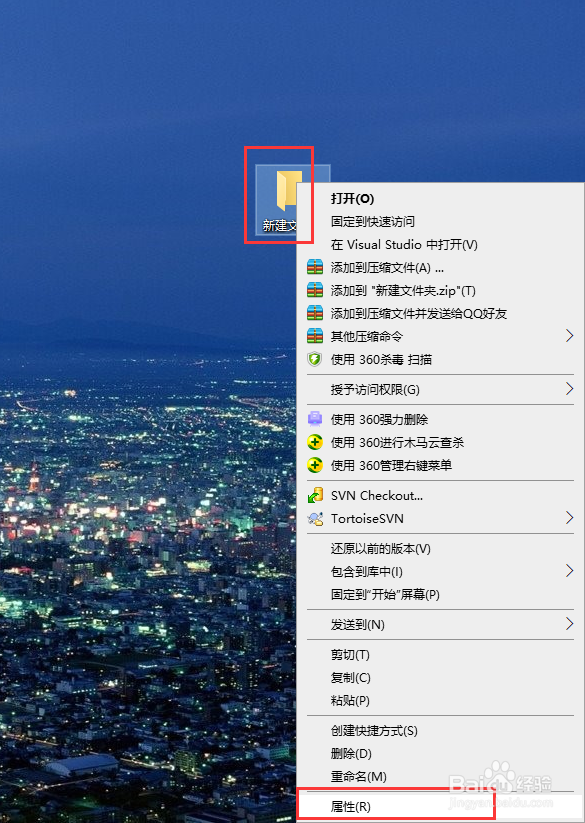Select 创建快捷方式(S) entry

441,731
